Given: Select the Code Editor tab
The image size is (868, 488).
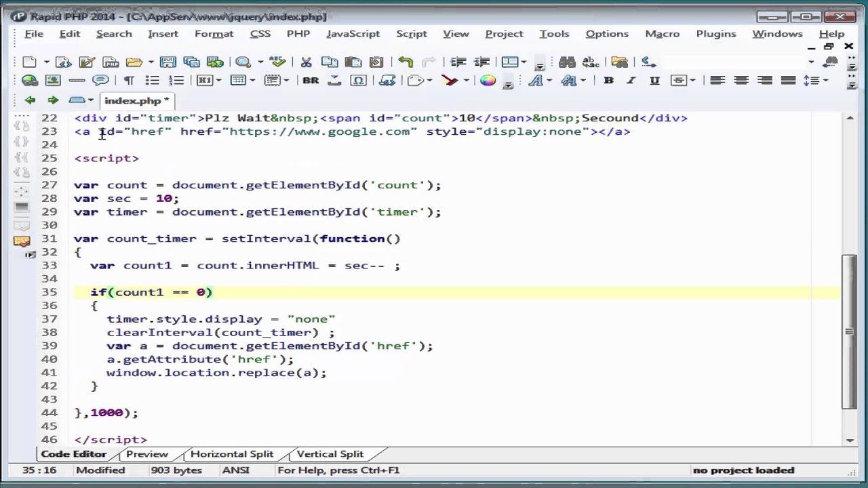Looking at the screenshot, I should coord(73,454).
